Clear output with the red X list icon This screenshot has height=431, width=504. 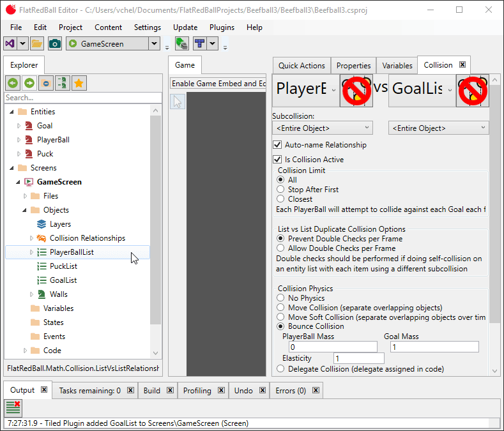point(13,407)
